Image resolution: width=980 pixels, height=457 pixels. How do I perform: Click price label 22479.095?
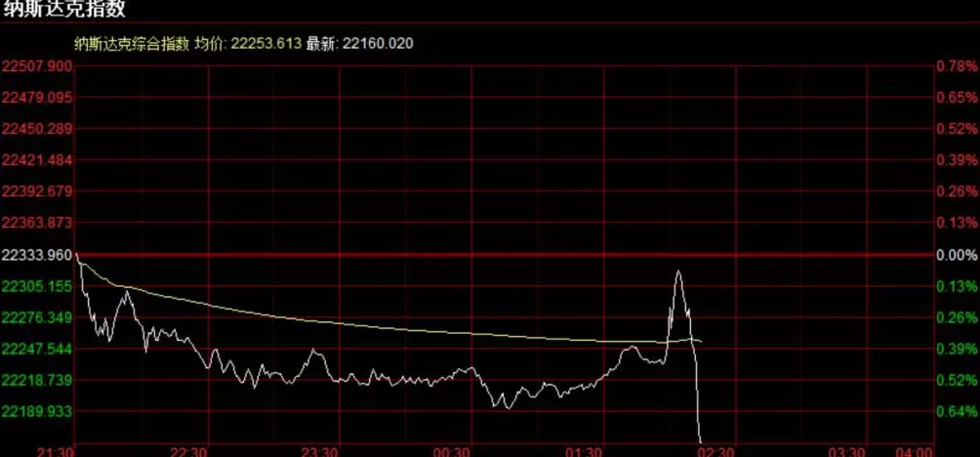point(37,98)
